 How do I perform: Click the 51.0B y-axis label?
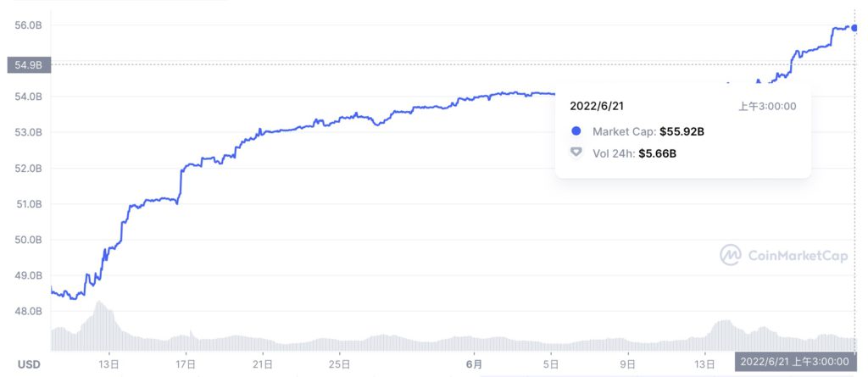29,204
